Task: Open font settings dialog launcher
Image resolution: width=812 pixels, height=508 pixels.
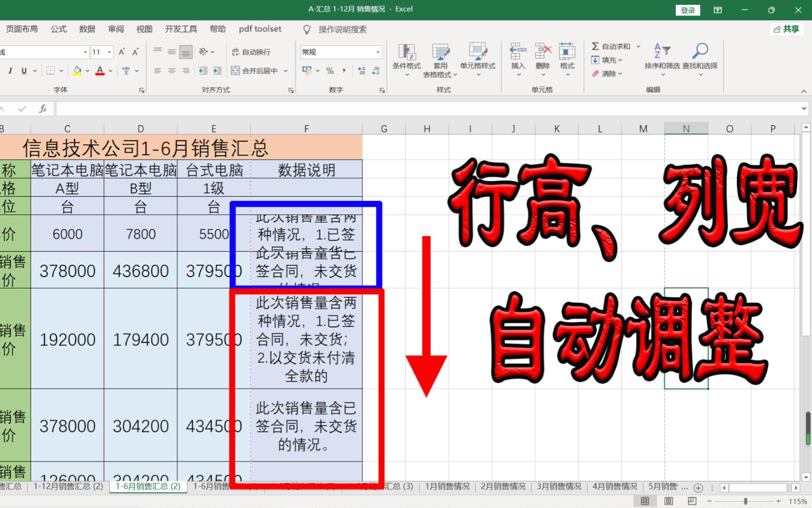Action: coord(141,90)
